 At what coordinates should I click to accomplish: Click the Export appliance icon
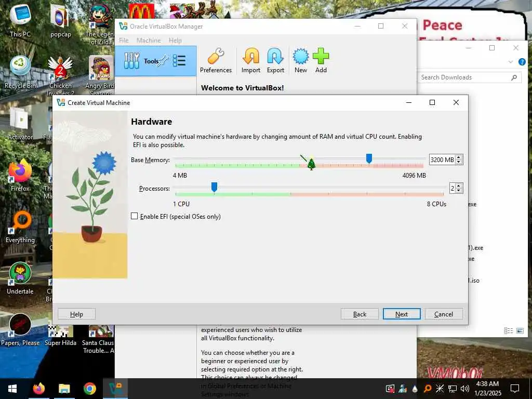[x=275, y=60]
